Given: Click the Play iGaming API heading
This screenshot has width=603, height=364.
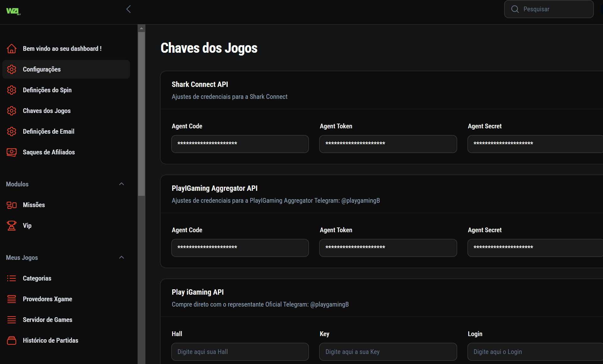Looking at the screenshot, I should tap(198, 292).
